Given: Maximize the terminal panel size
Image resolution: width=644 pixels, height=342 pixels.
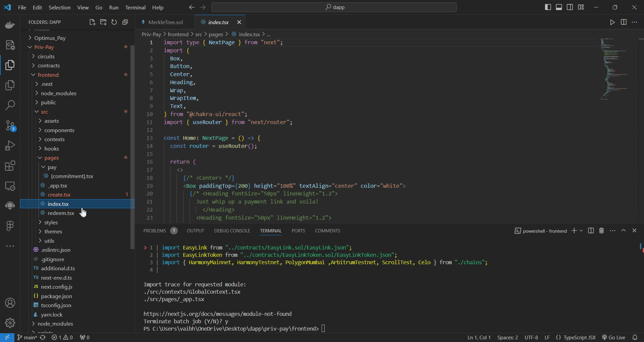Looking at the screenshot, I should click(624, 231).
